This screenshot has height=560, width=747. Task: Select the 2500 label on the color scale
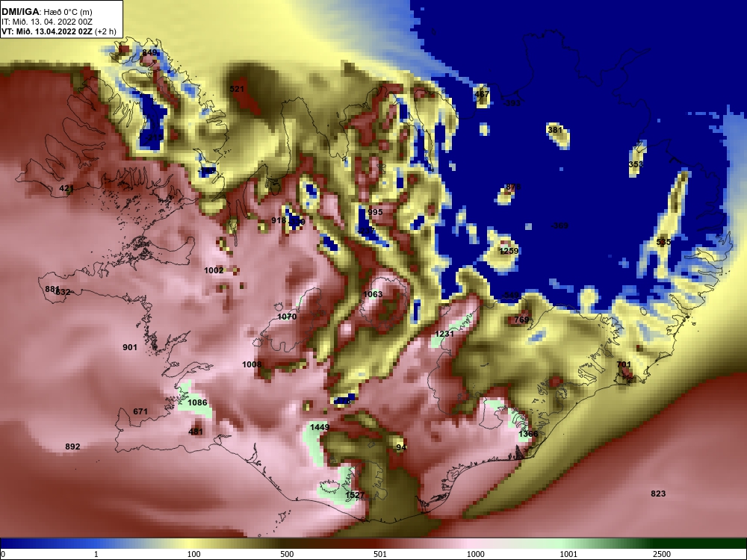[x=662, y=554]
